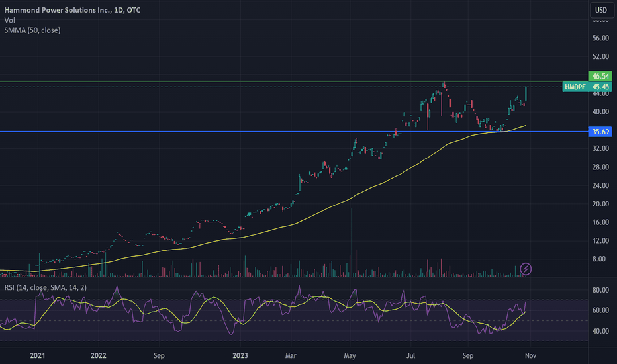
Task: Click the 2021 time axis label
Action: [x=37, y=356]
